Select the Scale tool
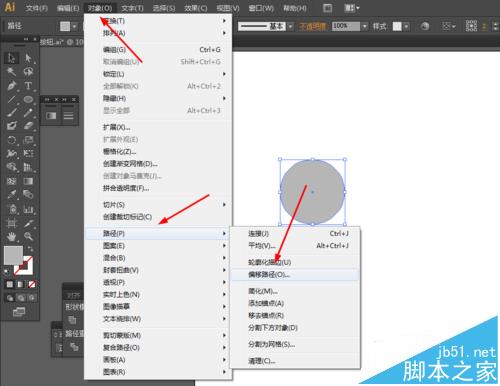 tap(29, 140)
